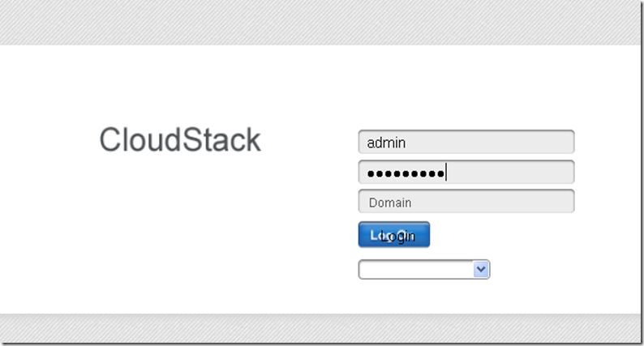644x346 pixels.
Task: Click into the masked password field
Action: [466, 172]
